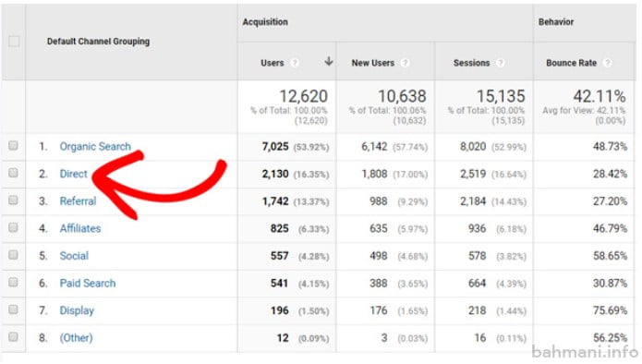Click the sort arrow in Users column
This screenshot has width=642, height=364.
coord(328,62)
